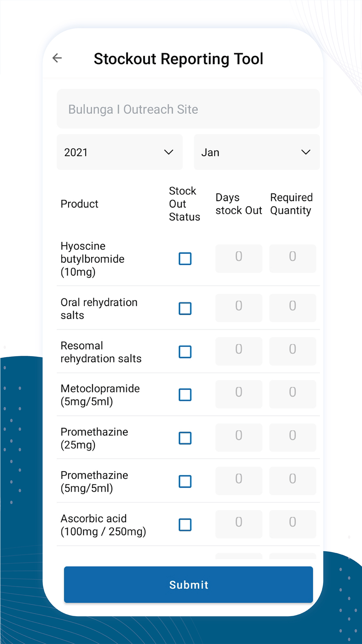
Task: Tap Days stock Out for Promethazine (25mg)
Action: [x=239, y=437]
